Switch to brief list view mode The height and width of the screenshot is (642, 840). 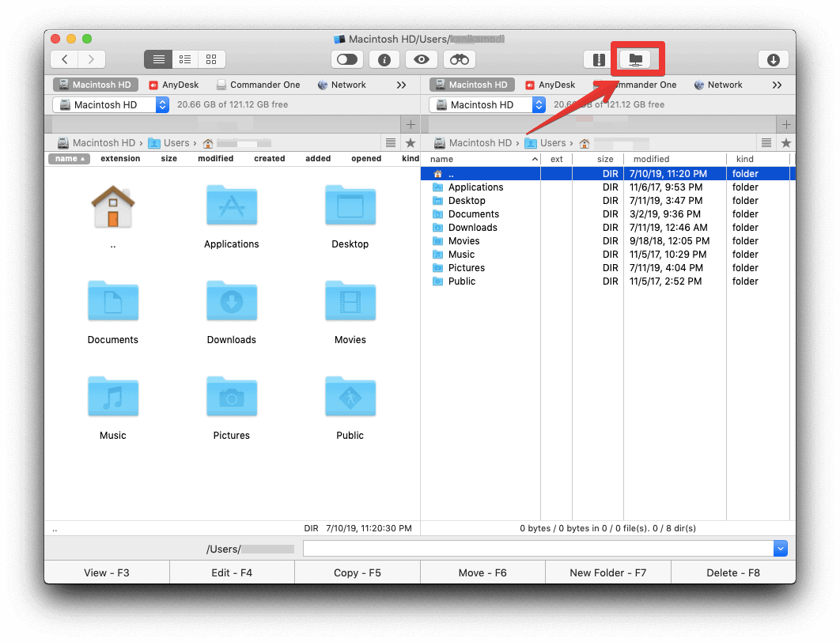[185, 59]
